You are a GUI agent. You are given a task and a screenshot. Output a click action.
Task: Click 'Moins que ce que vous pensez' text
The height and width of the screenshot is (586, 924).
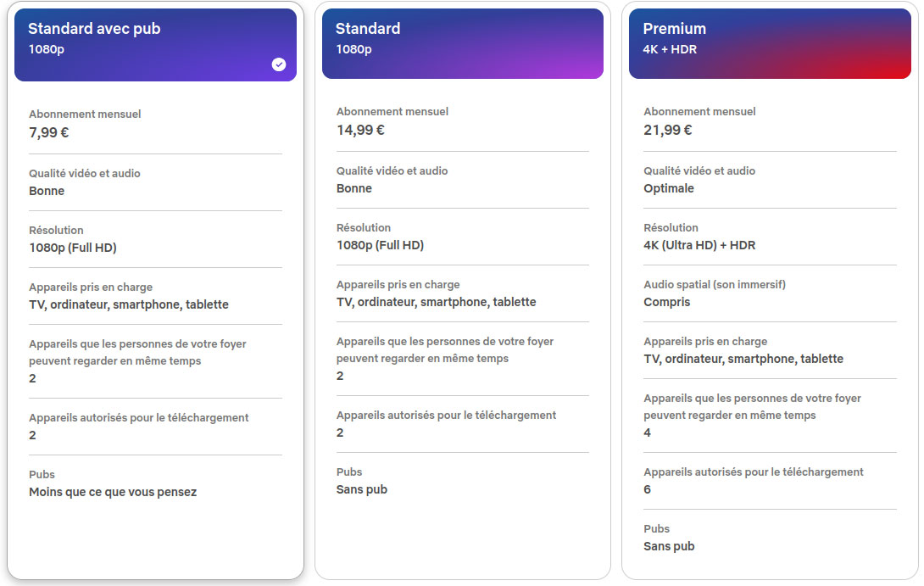113,492
